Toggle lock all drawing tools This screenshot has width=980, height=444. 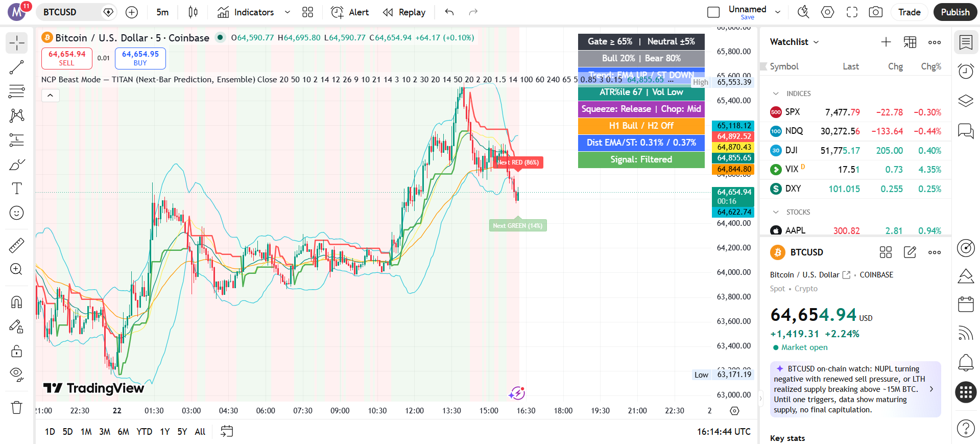click(17, 351)
